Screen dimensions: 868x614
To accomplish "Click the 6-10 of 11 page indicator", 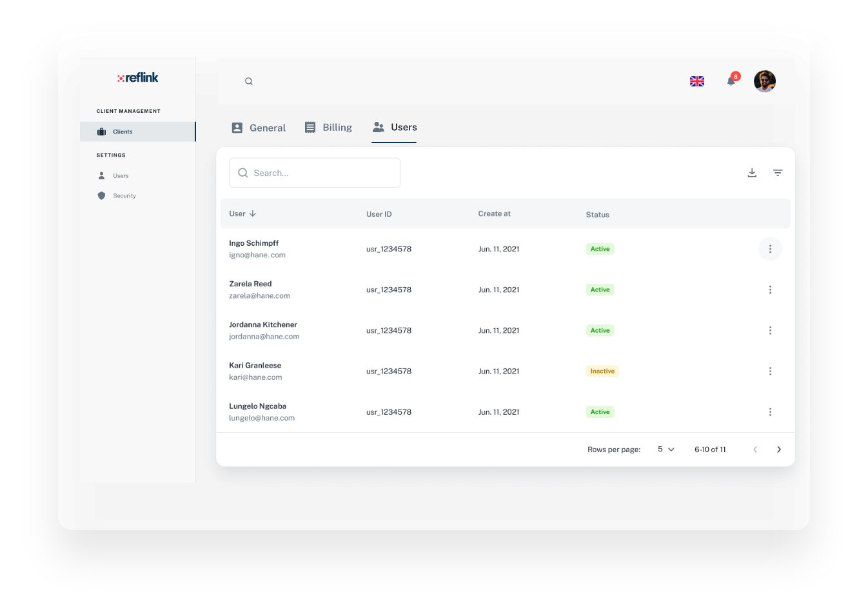I will 710,450.
